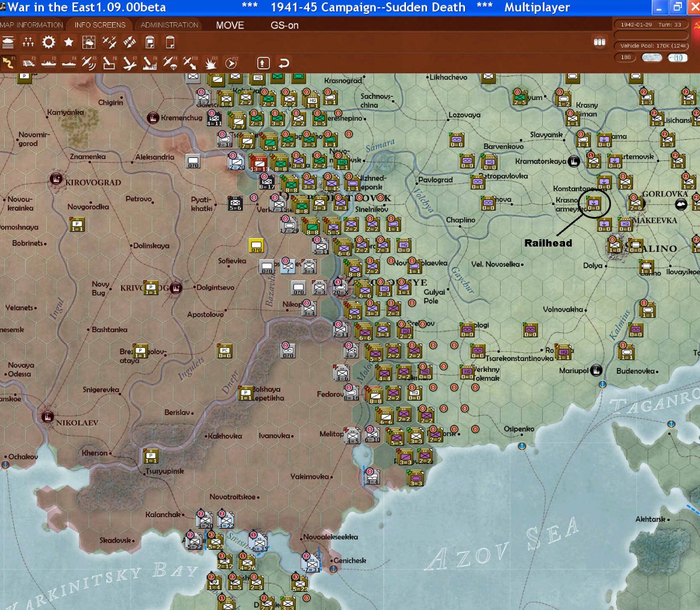This screenshot has height=610, width=700.
Task: Click the undo move arrow icon
Action: [284, 63]
